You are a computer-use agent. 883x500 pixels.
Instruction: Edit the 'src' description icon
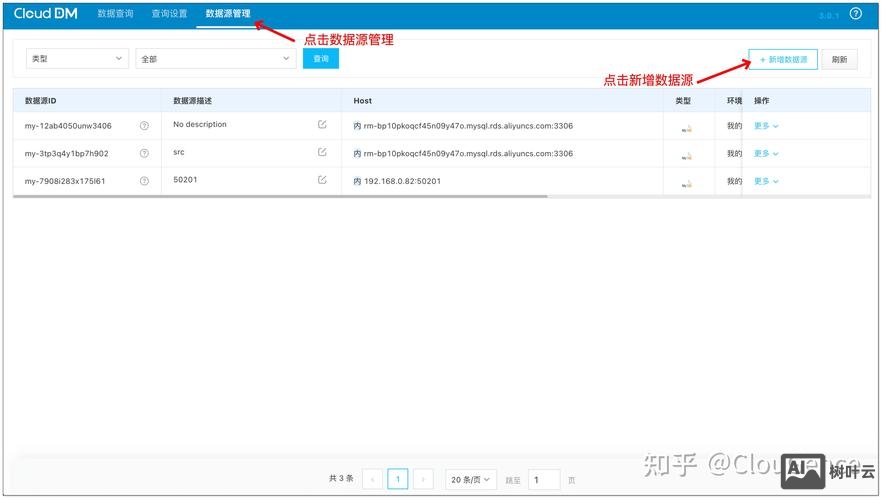pyautogui.click(x=322, y=151)
